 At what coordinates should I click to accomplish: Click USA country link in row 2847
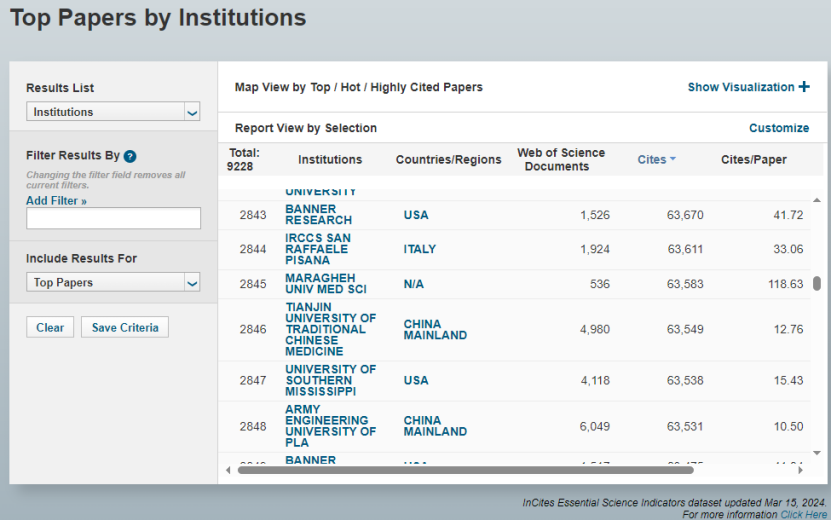point(416,380)
